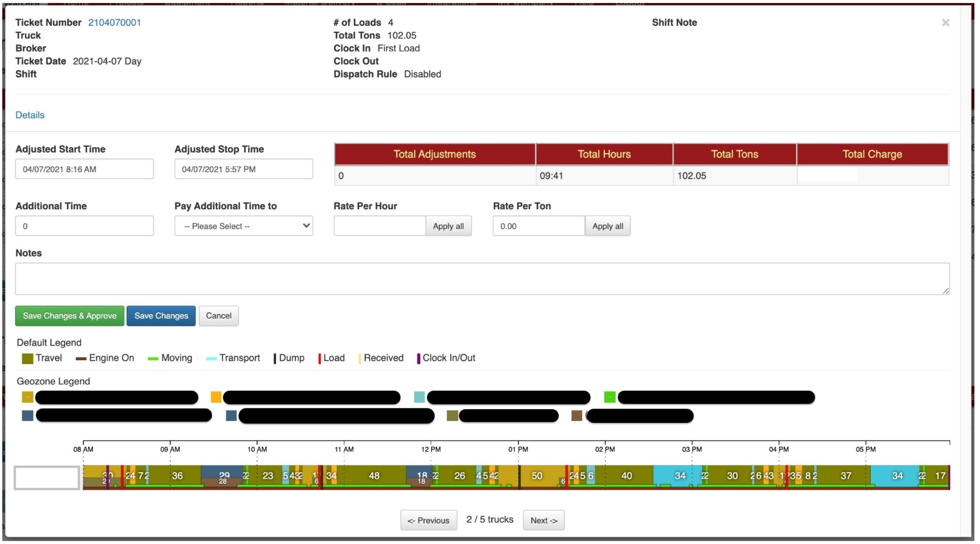Image resolution: width=980 pixels, height=544 pixels.
Task: Click the '2021-04-07 Day' ticket date
Action: pyautogui.click(x=107, y=61)
